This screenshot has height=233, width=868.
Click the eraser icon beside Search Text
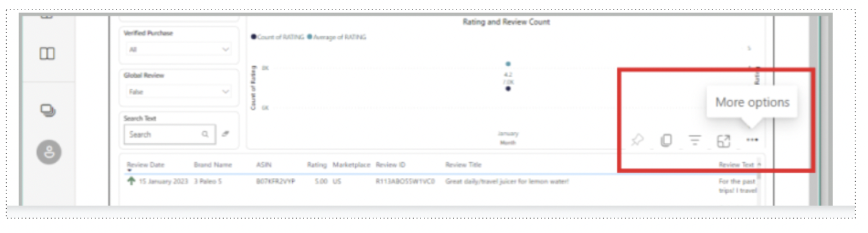point(225,135)
